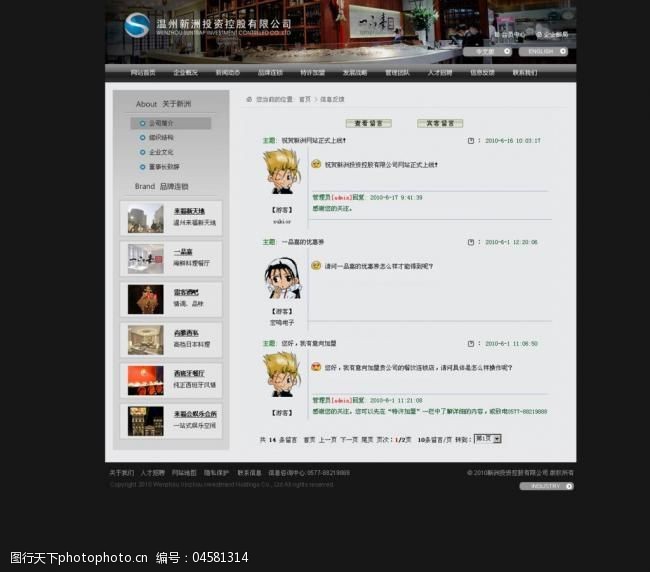Open the third brand bar thumbnail with dark image
Screen dimensions: 650x572
point(146,299)
